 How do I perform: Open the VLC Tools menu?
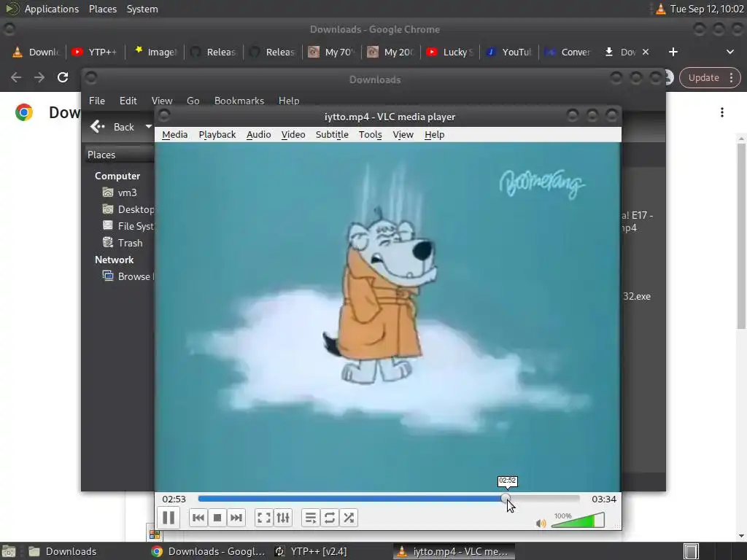370,135
